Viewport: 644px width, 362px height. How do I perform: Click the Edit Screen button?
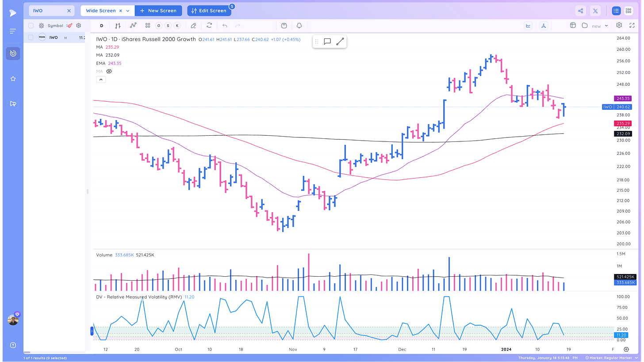click(x=209, y=11)
